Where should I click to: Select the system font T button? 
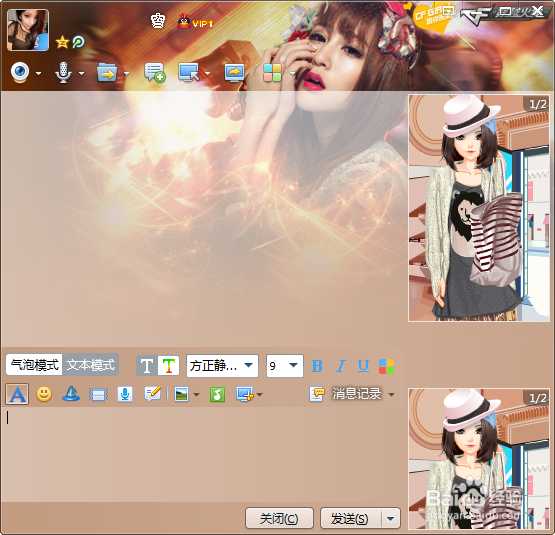(x=147, y=365)
